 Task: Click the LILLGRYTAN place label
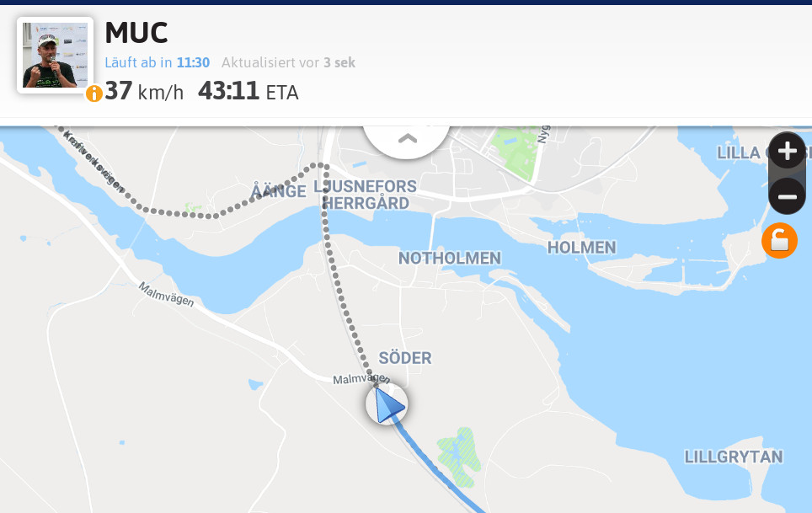tap(734, 457)
